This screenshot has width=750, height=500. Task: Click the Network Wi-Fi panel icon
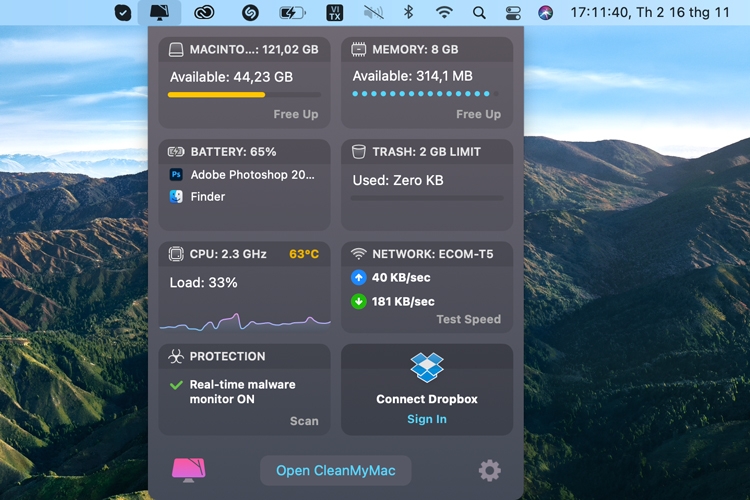pos(359,254)
